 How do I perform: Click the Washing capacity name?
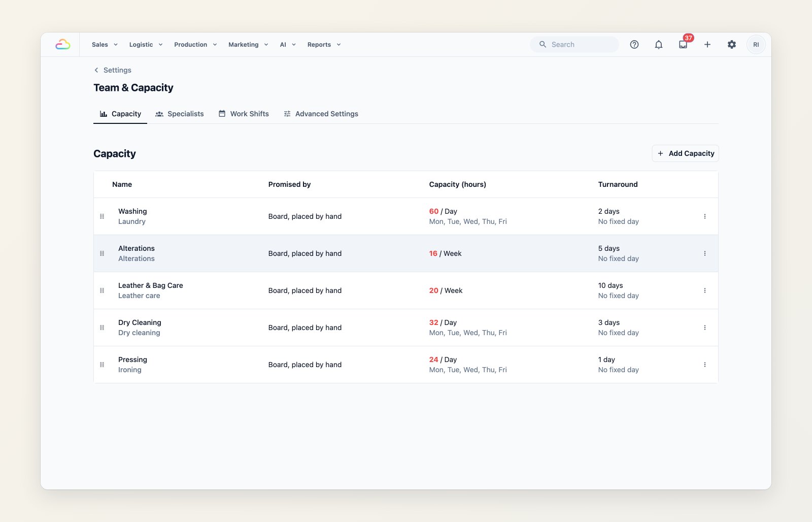pos(132,211)
